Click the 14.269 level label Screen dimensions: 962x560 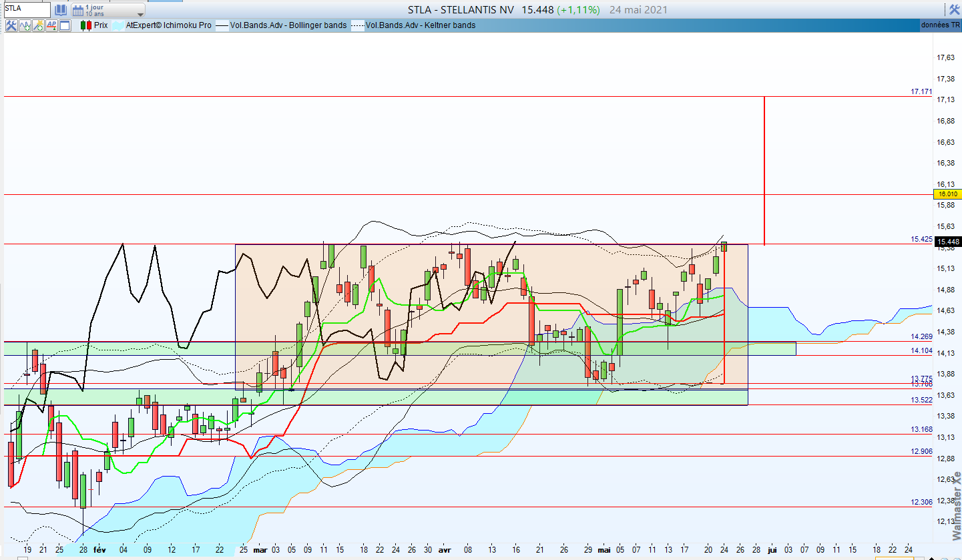click(921, 336)
